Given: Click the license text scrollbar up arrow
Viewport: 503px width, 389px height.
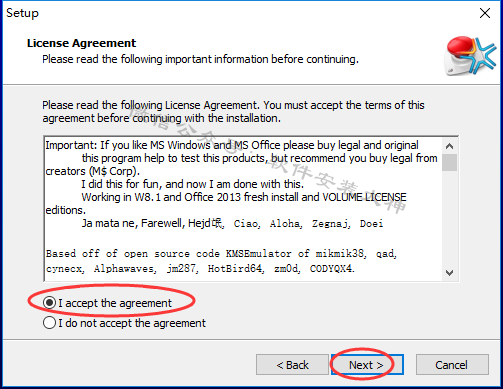Looking at the screenshot, I should point(449,146).
